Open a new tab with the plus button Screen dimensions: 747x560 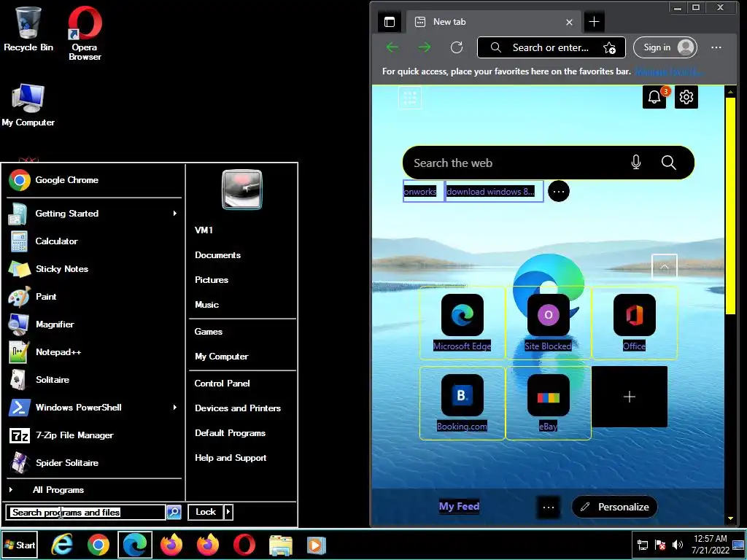click(594, 22)
